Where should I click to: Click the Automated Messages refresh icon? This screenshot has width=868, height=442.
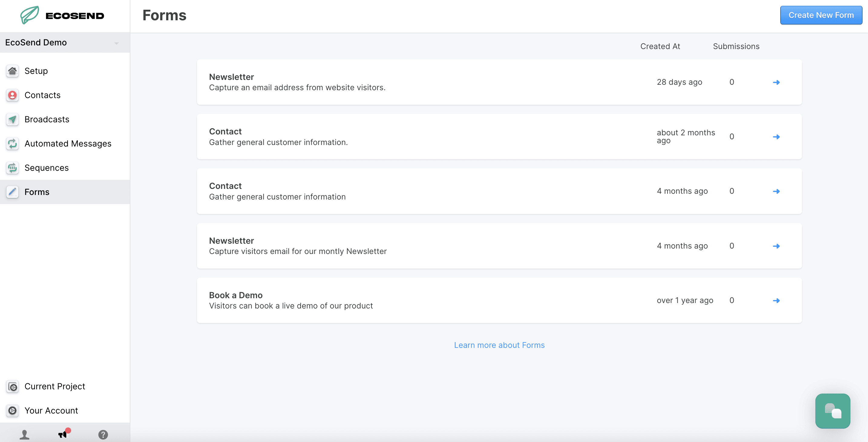coord(12,143)
